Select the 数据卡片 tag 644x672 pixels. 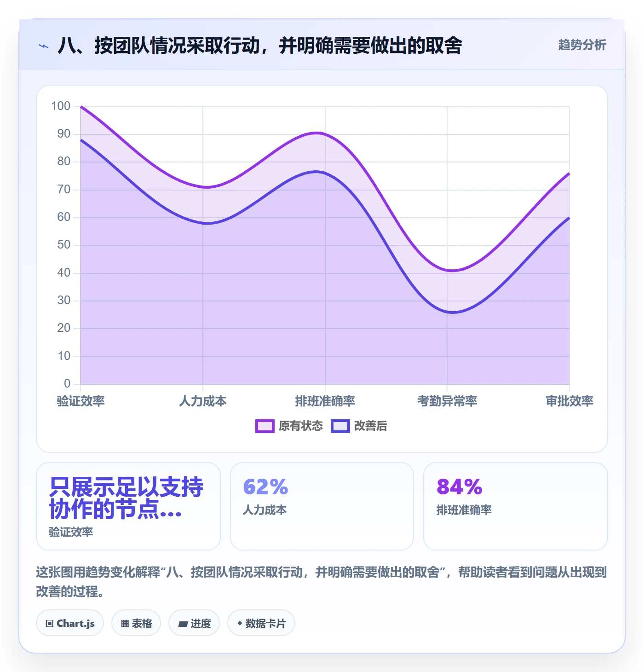[x=261, y=623]
